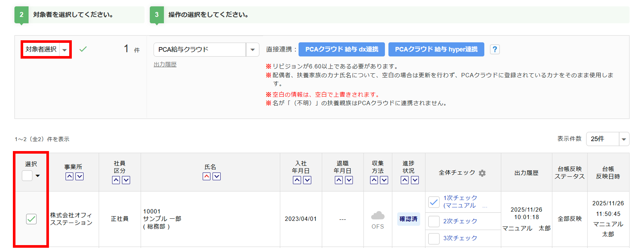Click the PCAクラウド 給与 hyper連携 button

pyautogui.click(x=436, y=50)
